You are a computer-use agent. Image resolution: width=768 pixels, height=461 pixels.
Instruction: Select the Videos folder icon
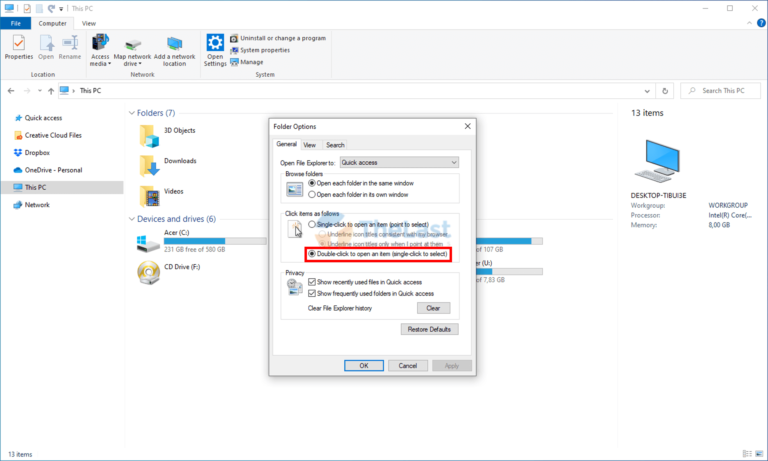149,196
